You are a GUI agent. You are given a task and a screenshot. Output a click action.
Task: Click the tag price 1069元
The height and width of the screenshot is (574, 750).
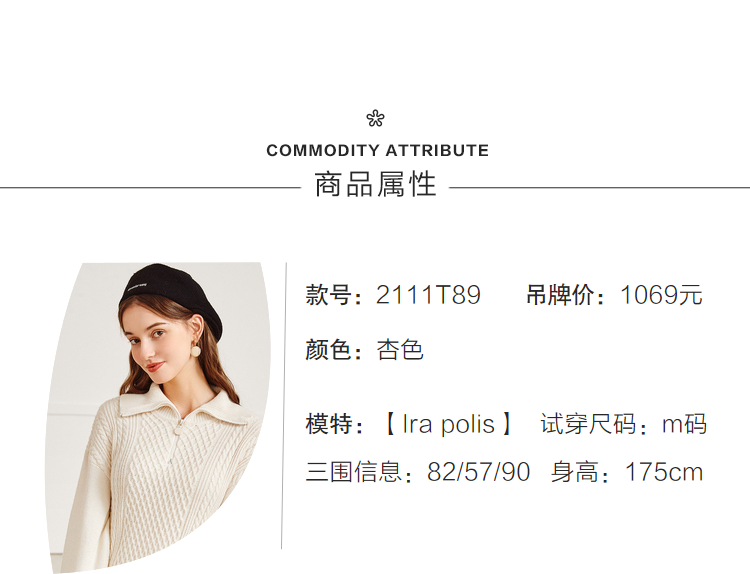[661, 294]
